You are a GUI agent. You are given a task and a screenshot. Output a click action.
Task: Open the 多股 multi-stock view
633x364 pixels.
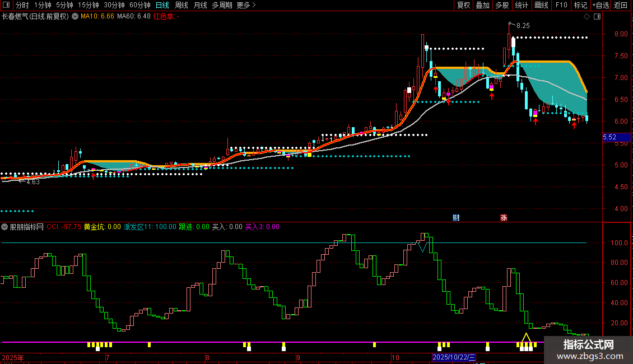(502, 5)
